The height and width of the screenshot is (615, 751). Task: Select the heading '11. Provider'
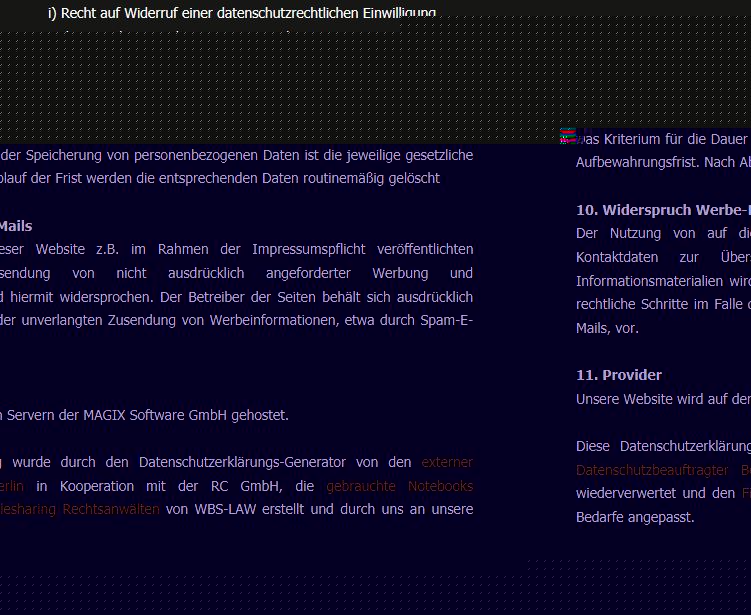tap(619, 375)
